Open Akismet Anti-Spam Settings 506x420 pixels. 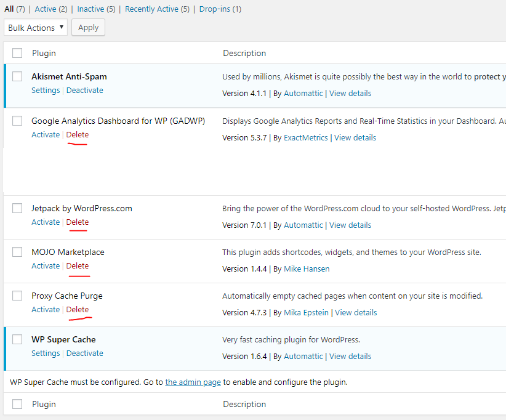pos(46,91)
